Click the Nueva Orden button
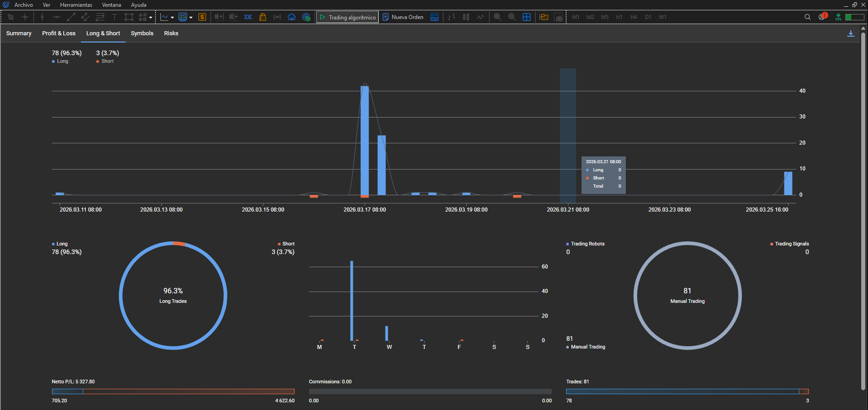 click(x=403, y=17)
